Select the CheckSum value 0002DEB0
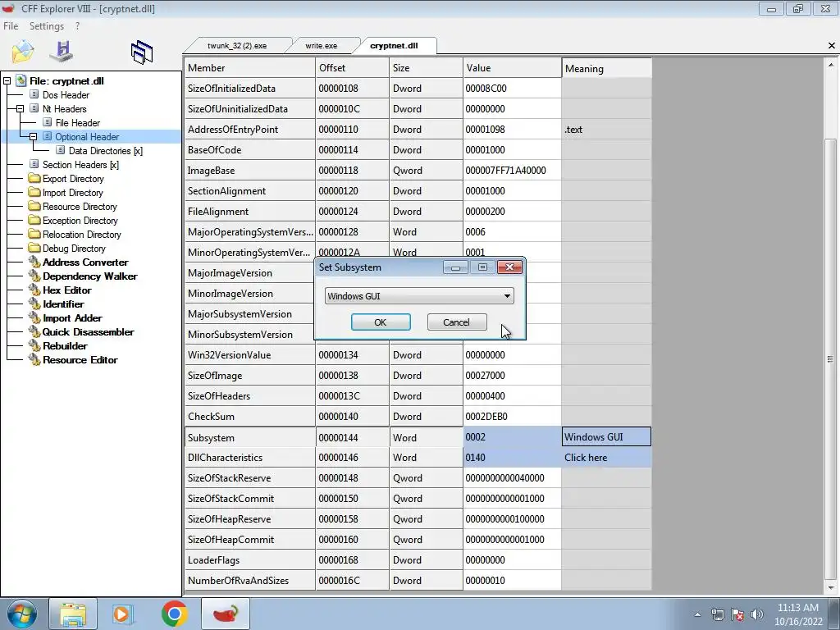Image resolution: width=840 pixels, height=630 pixels. [x=512, y=416]
